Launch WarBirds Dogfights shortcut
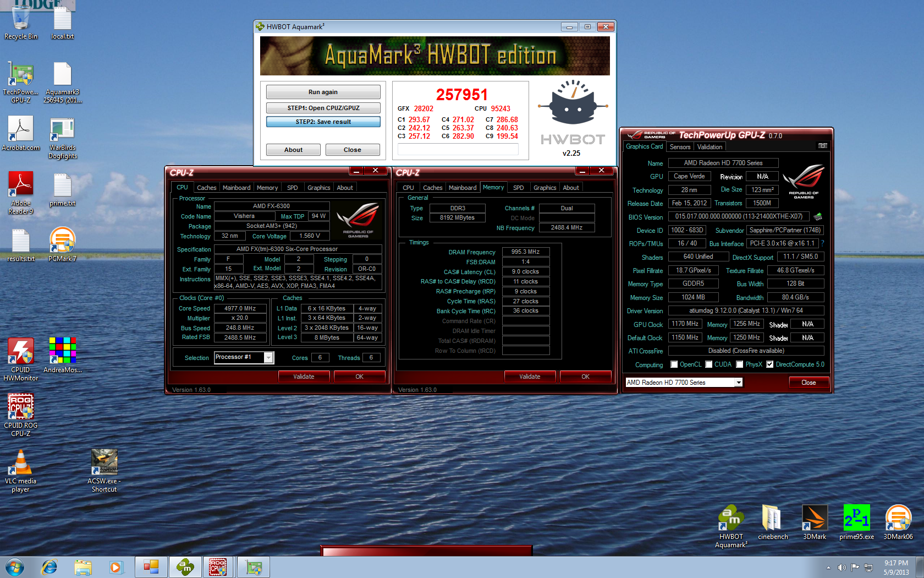Screen dimensions: 924x578 tap(62, 138)
